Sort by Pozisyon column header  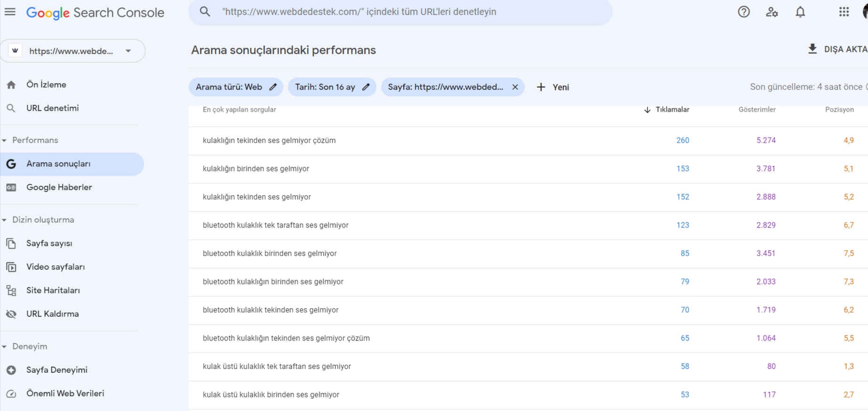click(x=839, y=110)
